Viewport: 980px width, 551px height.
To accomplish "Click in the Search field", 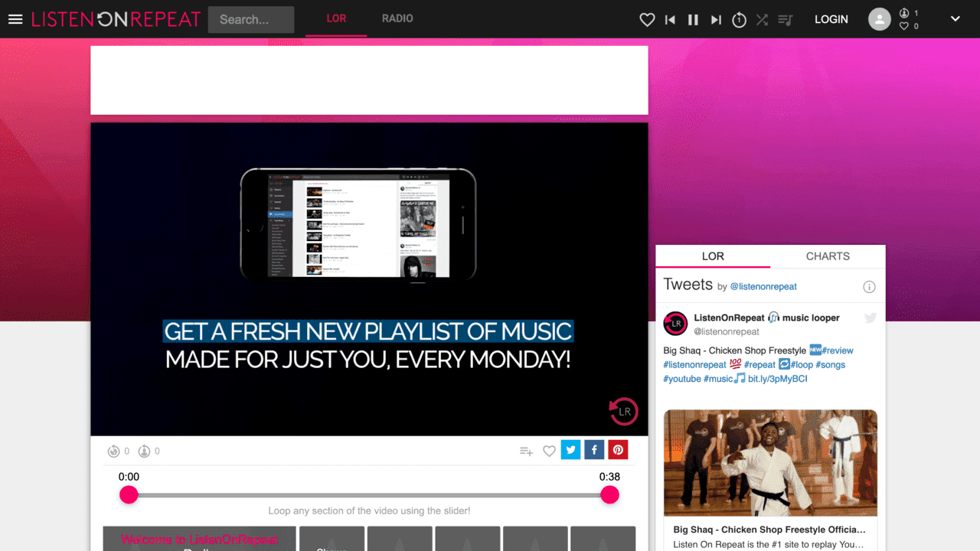I will click(x=251, y=19).
